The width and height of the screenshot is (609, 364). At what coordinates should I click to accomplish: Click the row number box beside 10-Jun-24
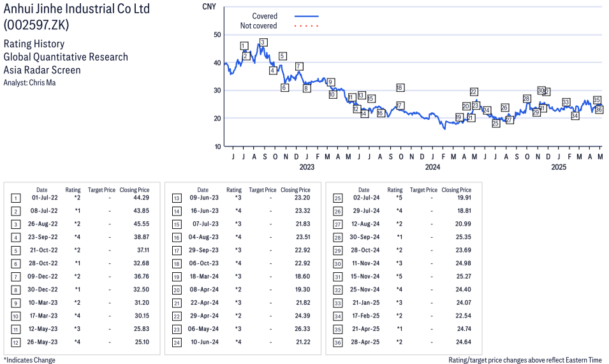coord(177,343)
